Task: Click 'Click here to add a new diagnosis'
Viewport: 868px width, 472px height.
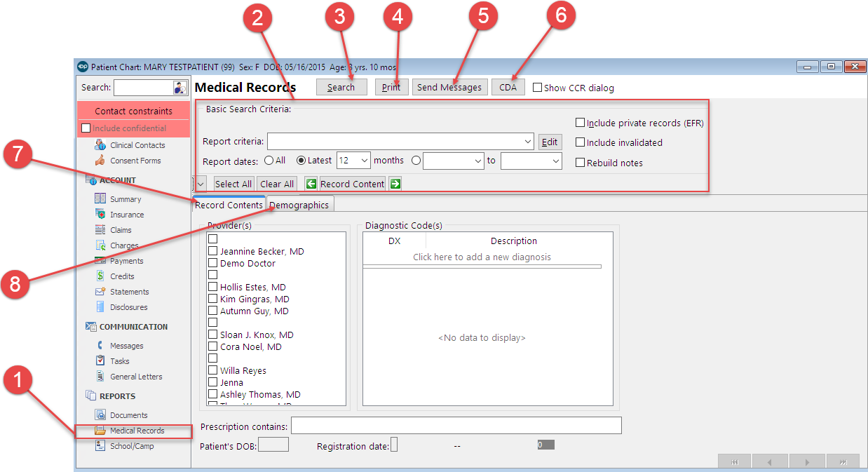Action: [482, 257]
